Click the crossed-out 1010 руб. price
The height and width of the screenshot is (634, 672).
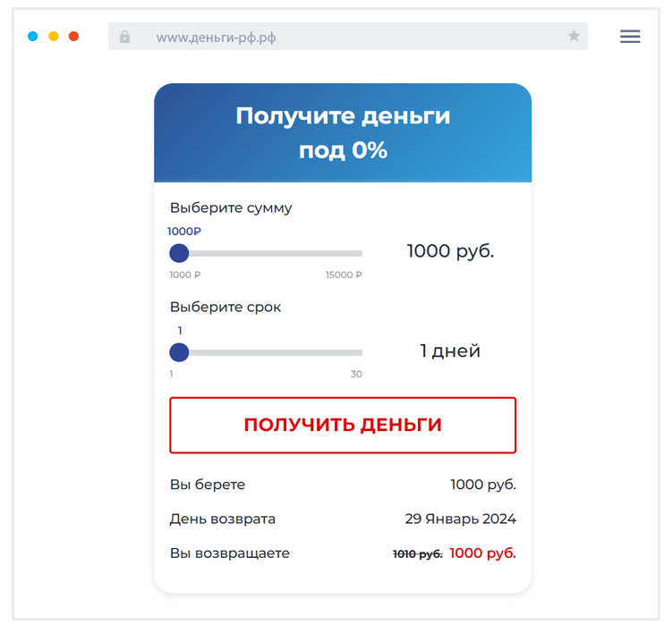click(418, 554)
